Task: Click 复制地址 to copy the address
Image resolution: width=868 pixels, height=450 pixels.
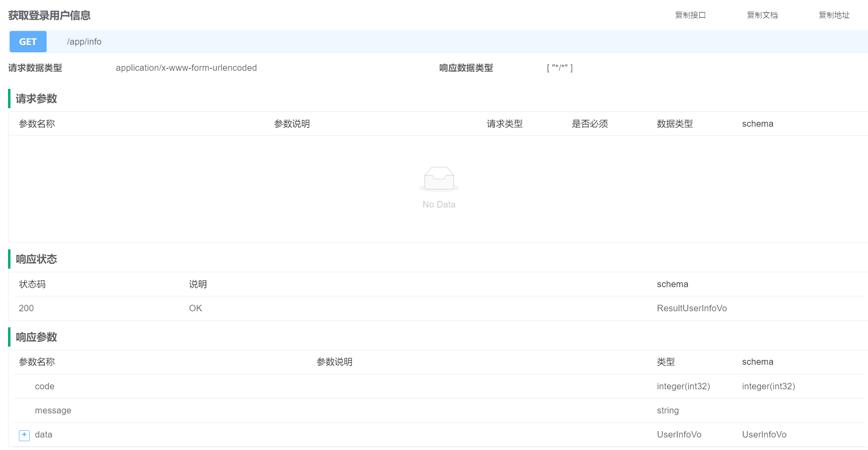Action: [834, 15]
